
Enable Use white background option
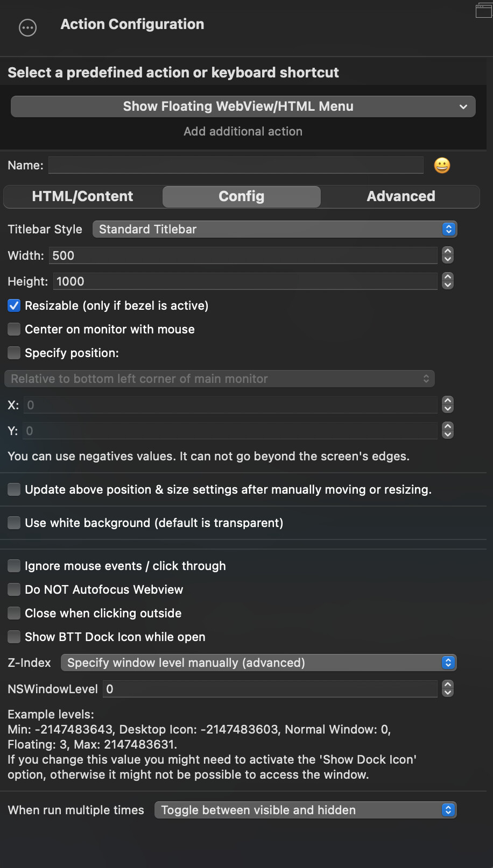[x=14, y=523]
